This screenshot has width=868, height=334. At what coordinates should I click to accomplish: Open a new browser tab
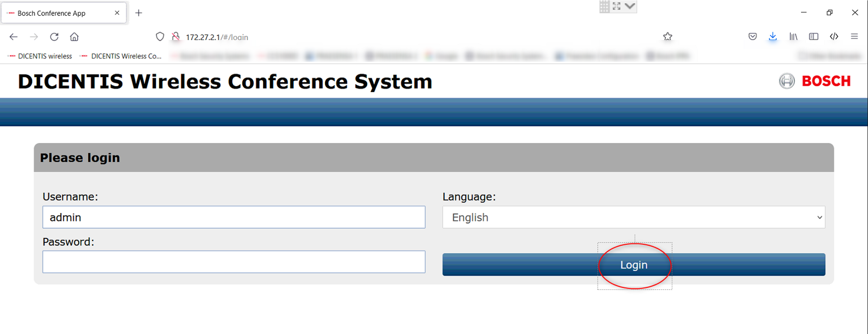(138, 13)
